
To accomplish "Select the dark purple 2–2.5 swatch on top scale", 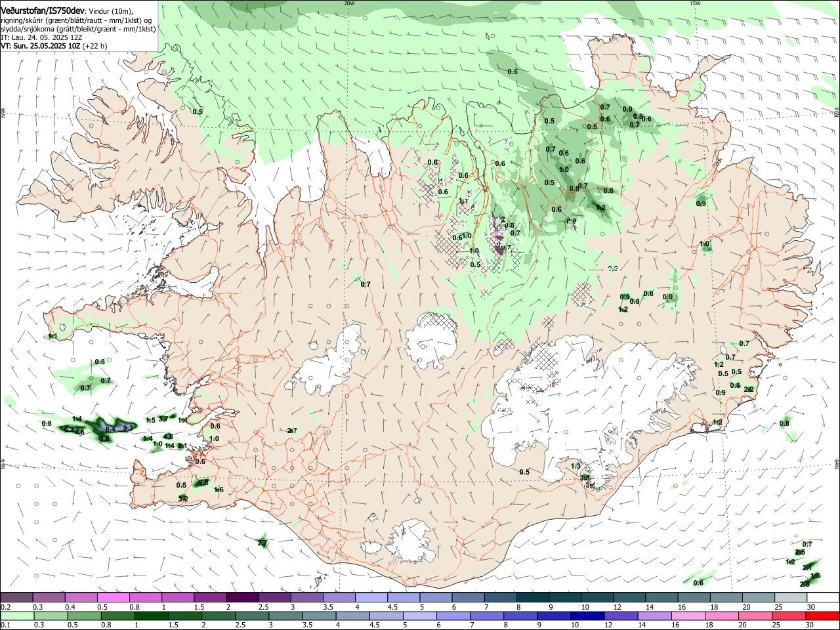I will tap(243, 598).
